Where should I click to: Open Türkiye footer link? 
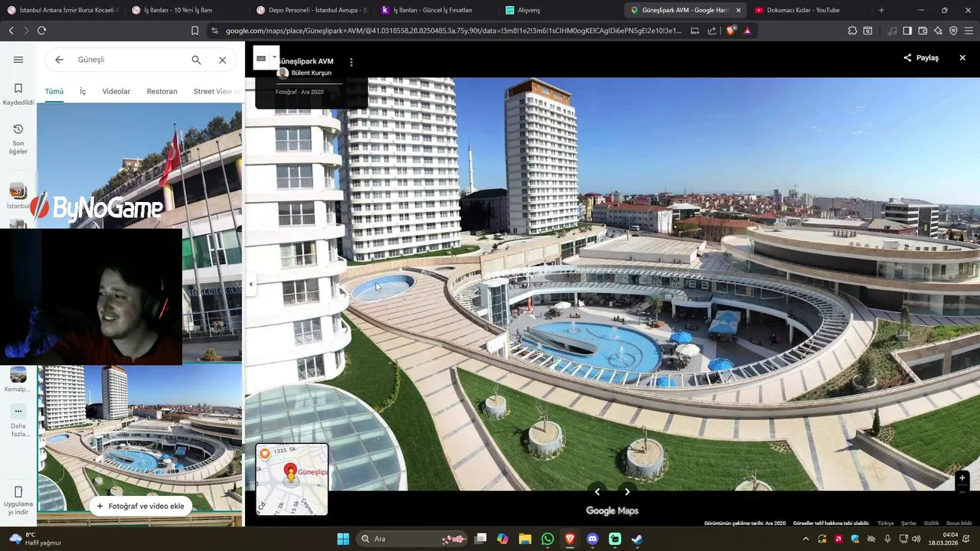[885, 523]
